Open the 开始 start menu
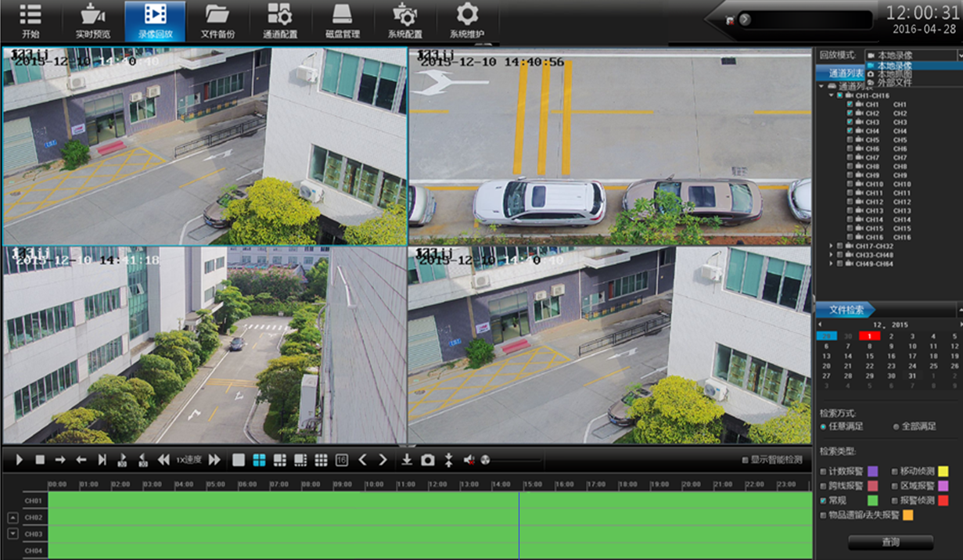This screenshot has height=560, width=963. [x=30, y=21]
